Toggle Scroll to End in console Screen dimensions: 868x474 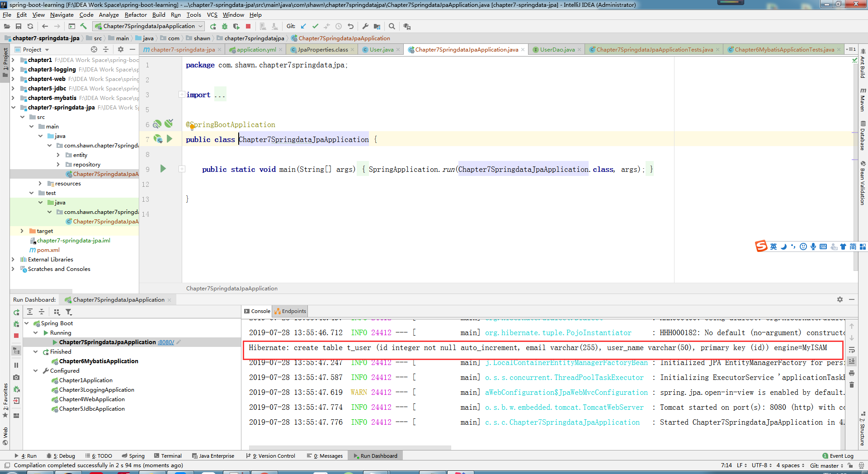pyautogui.click(x=852, y=361)
